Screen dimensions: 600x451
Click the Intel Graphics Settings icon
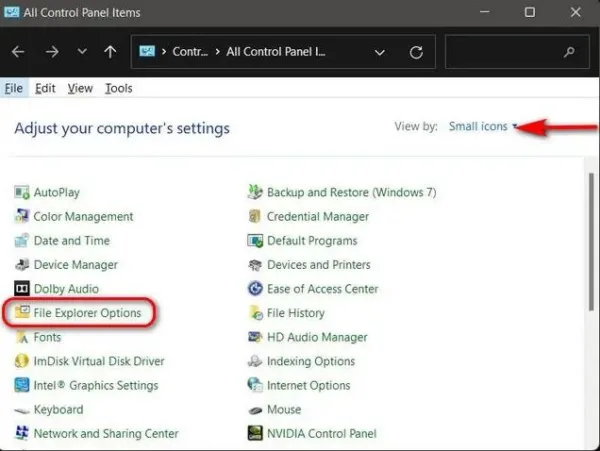(22, 385)
